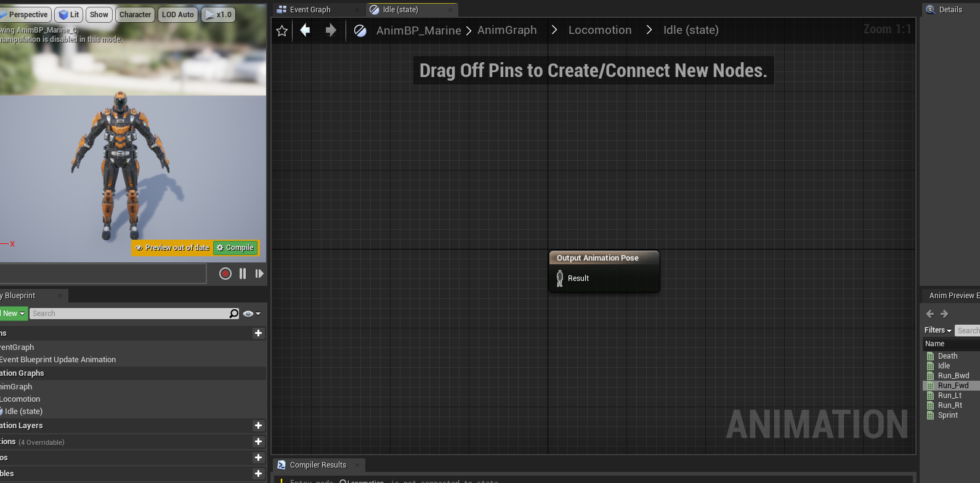Viewport: 980px width, 483px height.
Task: Start recording with the record button
Action: click(x=225, y=274)
